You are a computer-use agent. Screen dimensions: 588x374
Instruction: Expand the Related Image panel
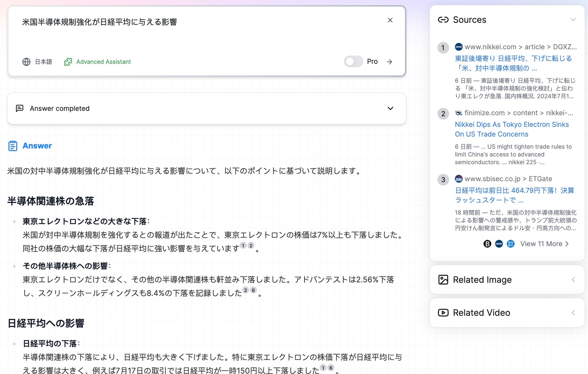click(x=573, y=280)
